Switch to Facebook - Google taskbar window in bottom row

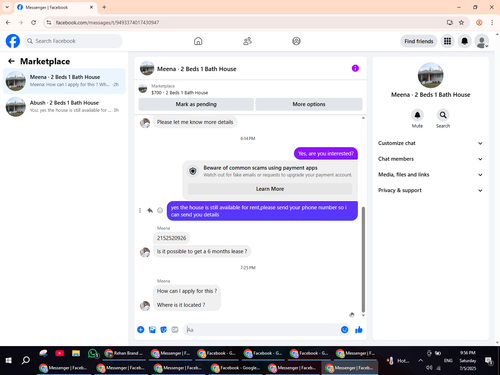coord(236,368)
